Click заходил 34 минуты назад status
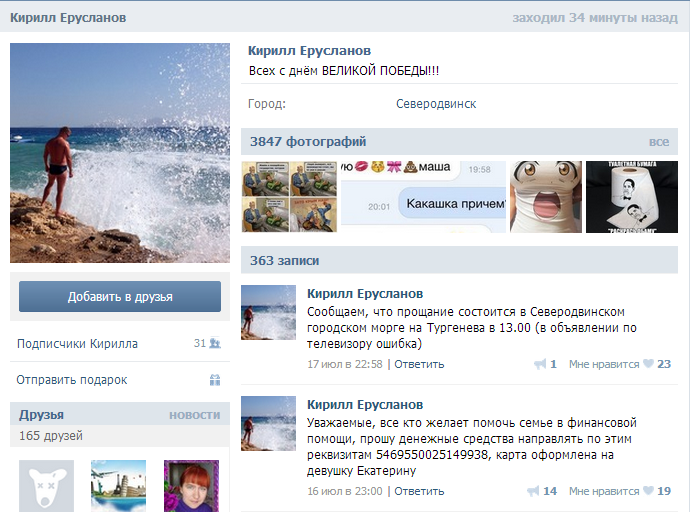 point(595,18)
